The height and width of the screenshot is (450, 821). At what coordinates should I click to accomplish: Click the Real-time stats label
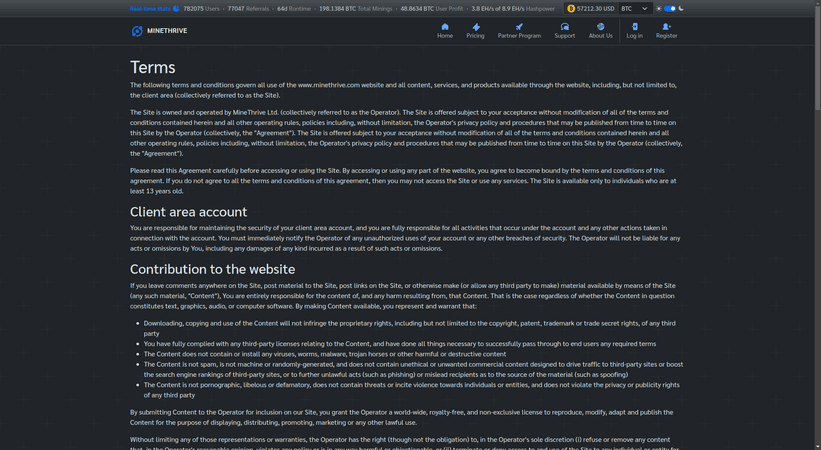click(150, 8)
